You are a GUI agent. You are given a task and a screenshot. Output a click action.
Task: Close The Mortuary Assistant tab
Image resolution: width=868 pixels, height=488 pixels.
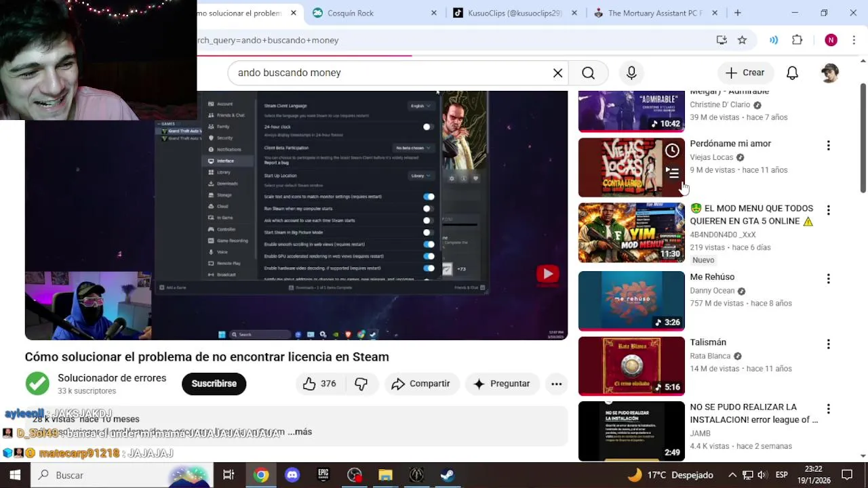pyautogui.click(x=716, y=13)
